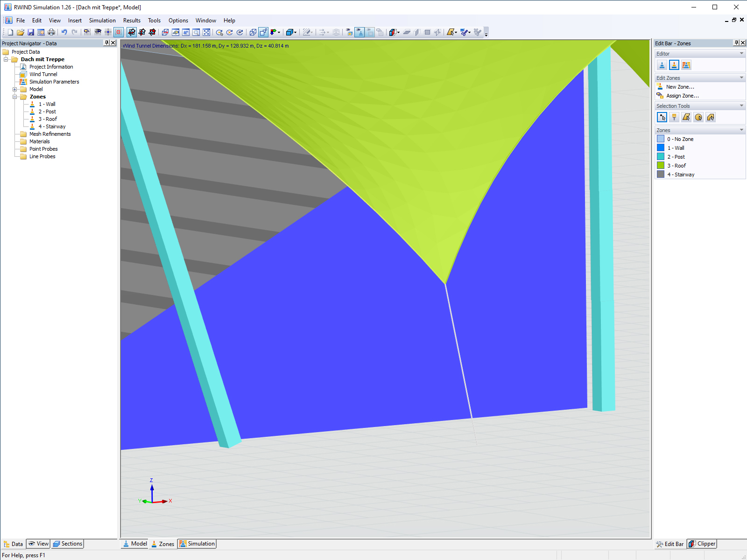The image size is (747, 560).
Task: Toggle the wireframe cube display icon
Action: pyautogui.click(x=253, y=32)
